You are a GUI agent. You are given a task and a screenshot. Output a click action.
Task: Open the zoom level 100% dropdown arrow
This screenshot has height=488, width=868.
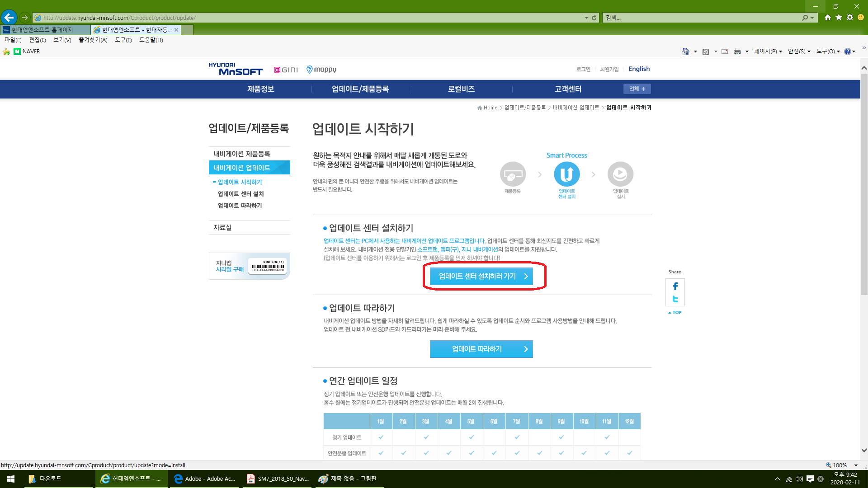pos(856,465)
